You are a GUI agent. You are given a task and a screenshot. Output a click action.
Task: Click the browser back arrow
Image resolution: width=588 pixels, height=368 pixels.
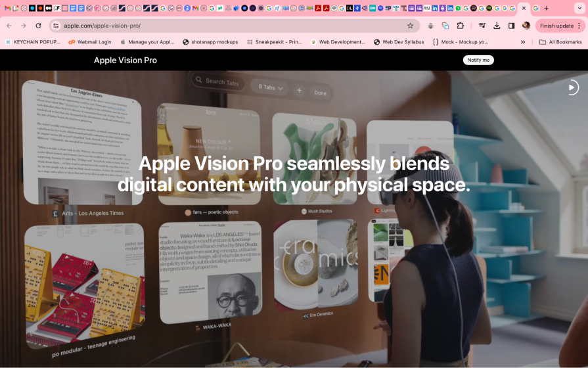(9, 26)
